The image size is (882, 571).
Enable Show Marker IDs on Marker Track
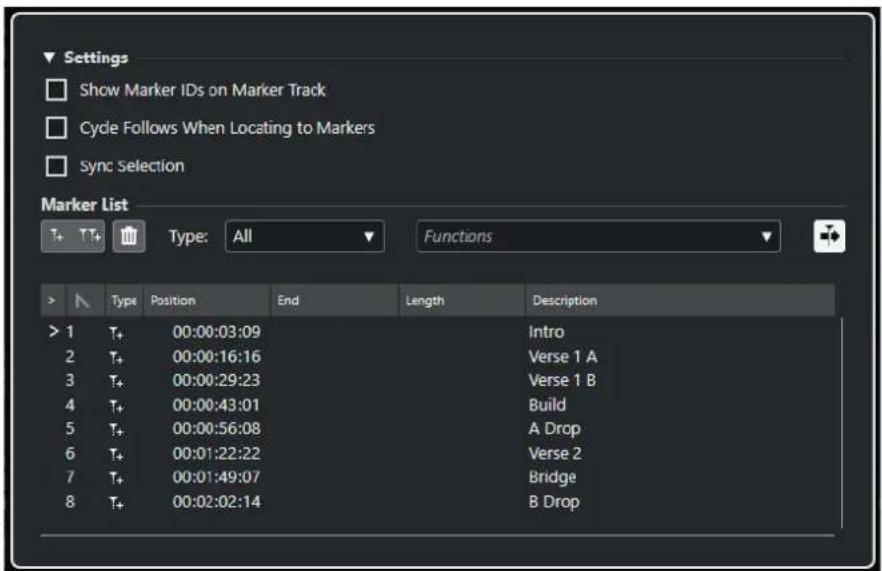click(x=56, y=90)
